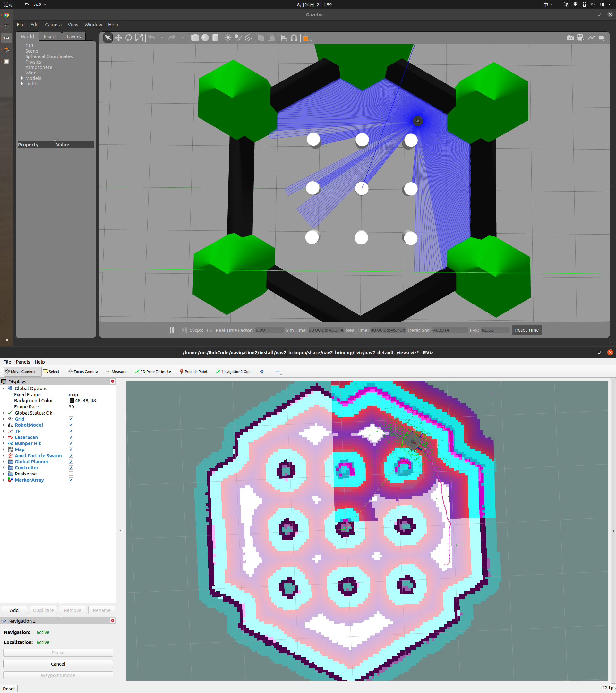This screenshot has height=693, width=616.
Task: Expand the Global Planner display group
Action: 4,462
